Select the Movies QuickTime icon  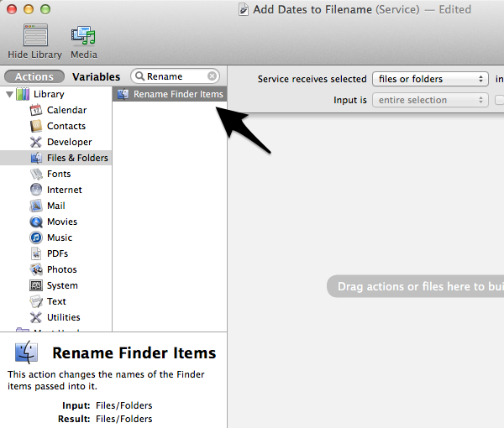(x=36, y=222)
